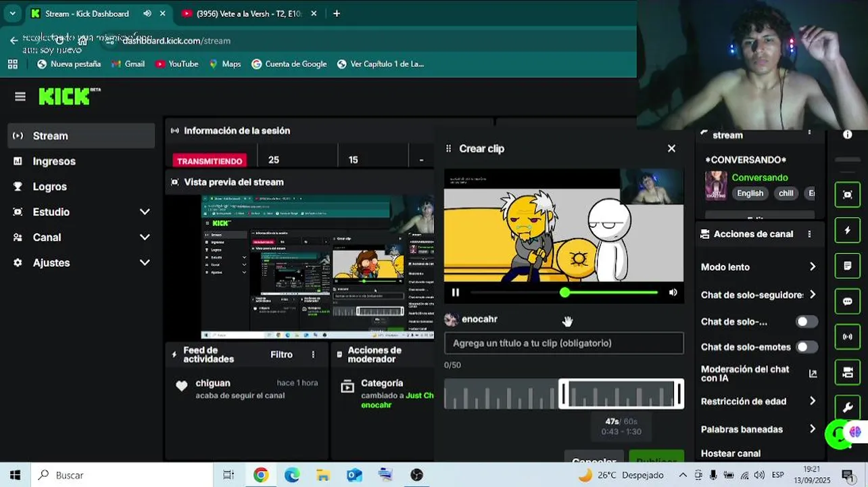Click the Kick logo
Image resolution: width=868 pixels, height=487 pixels.
click(69, 97)
